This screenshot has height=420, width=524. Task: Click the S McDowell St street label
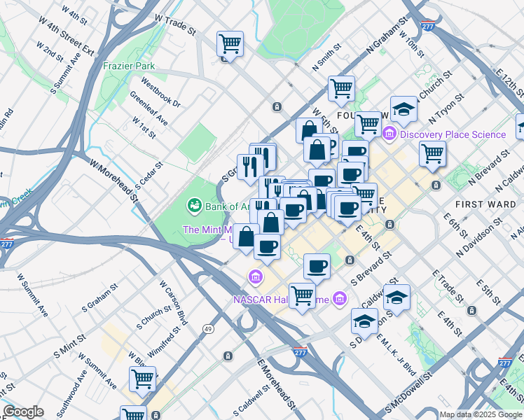408,392
